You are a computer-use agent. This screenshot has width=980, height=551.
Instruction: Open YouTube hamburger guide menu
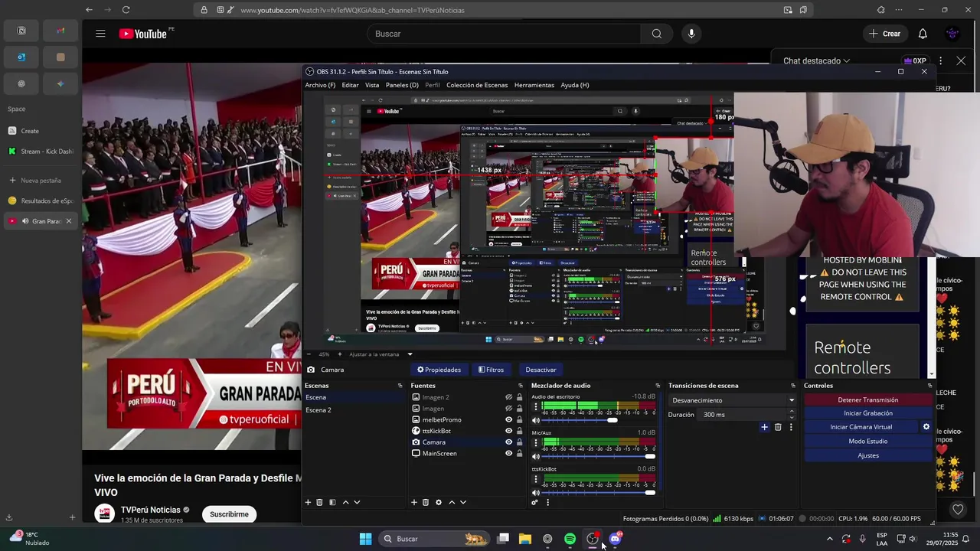100,34
